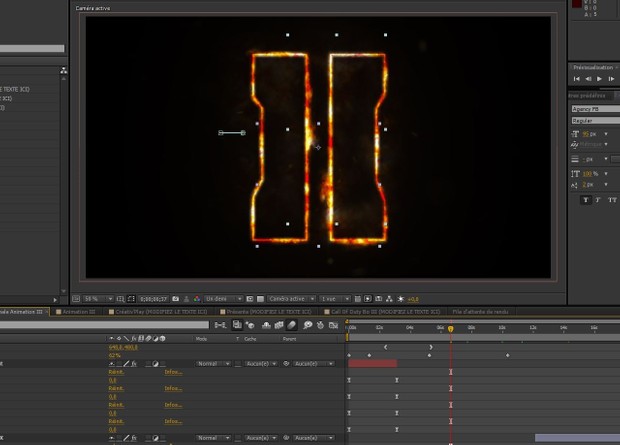The width and height of the screenshot is (620, 445).
Task: Click the Prévisualisation panel tab
Action: (593, 67)
